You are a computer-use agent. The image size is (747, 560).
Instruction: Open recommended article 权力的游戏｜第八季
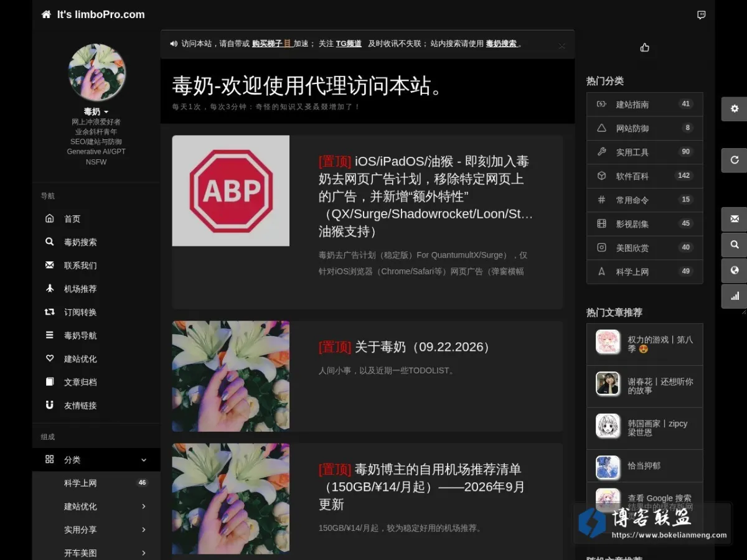[644, 344]
